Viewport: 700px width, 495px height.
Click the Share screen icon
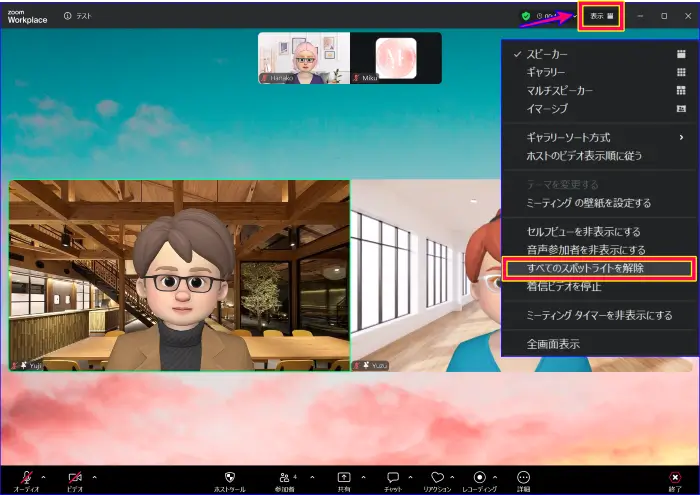(x=344, y=478)
